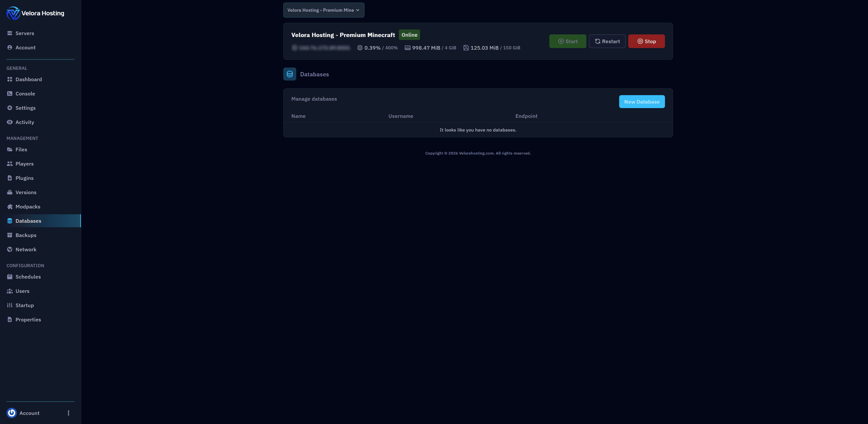Expand the server selector dropdown
This screenshot has height=424, width=868.
324,10
